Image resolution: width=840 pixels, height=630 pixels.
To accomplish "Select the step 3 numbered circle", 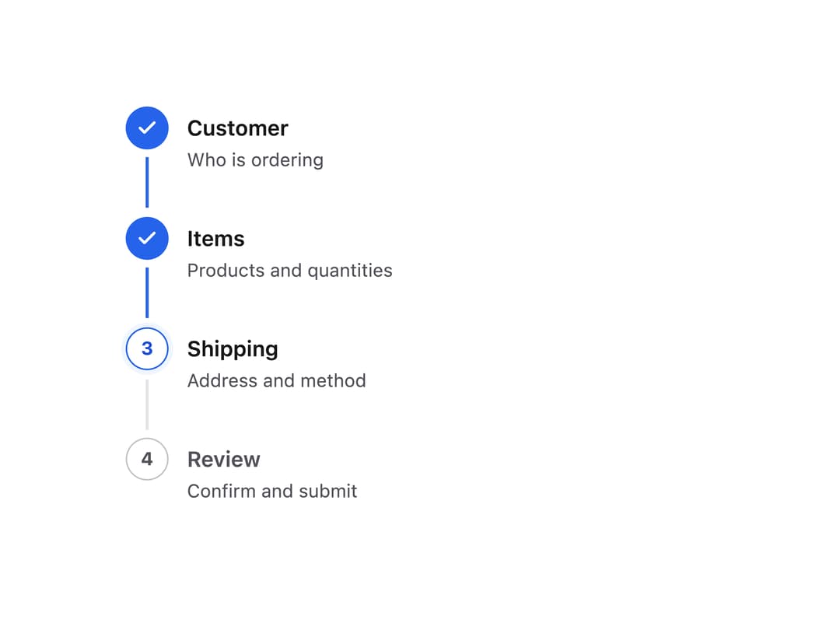I will pyautogui.click(x=147, y=348).
